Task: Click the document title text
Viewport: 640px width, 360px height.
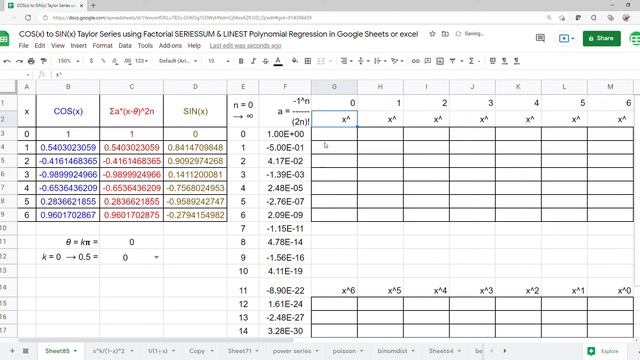Action: [x=218, y=34]
